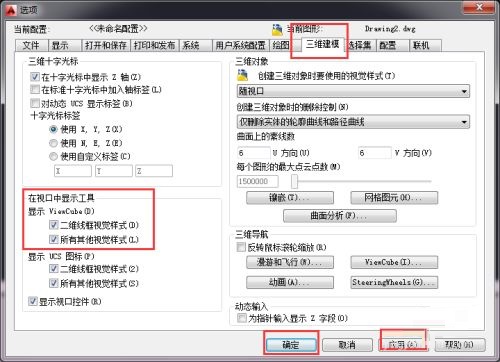Click the <<未命名配置>> profile name
The width and height of the screenshot is (500, 362).
coord(118,29)
